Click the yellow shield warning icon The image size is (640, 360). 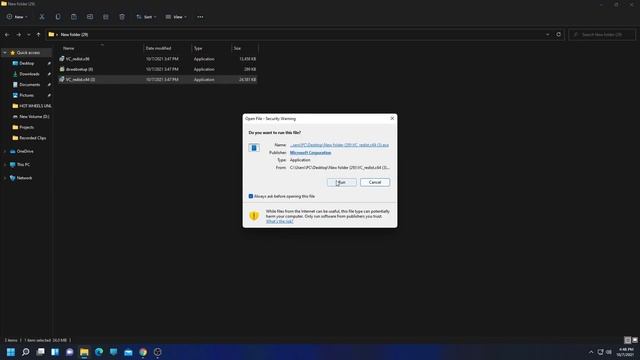pos(254,216)
